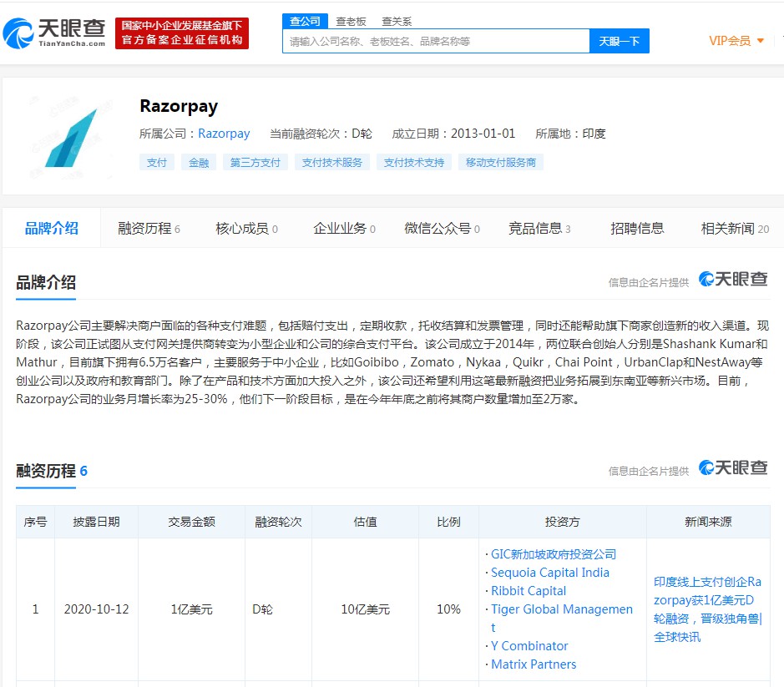Click the 金融 tag
Image resolution: width=784 pixels, height=687 pixels.
(199, 163)
